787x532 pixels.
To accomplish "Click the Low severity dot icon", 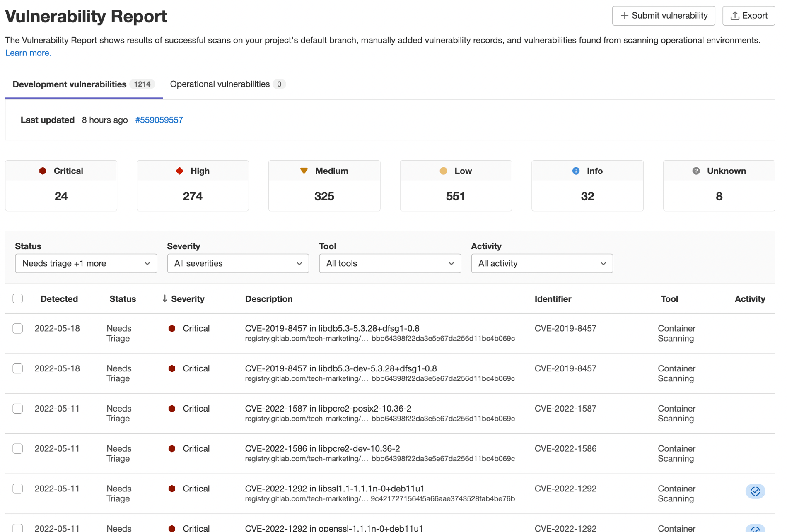I will [444, 171].
